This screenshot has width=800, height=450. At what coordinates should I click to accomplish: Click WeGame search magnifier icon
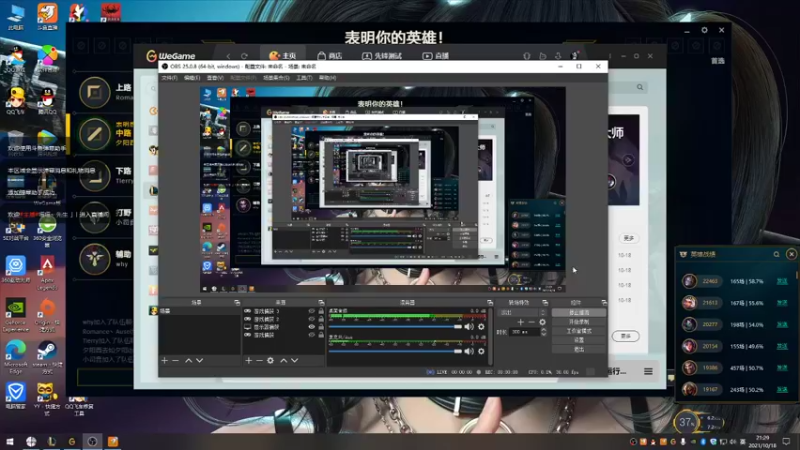point(640,87)
